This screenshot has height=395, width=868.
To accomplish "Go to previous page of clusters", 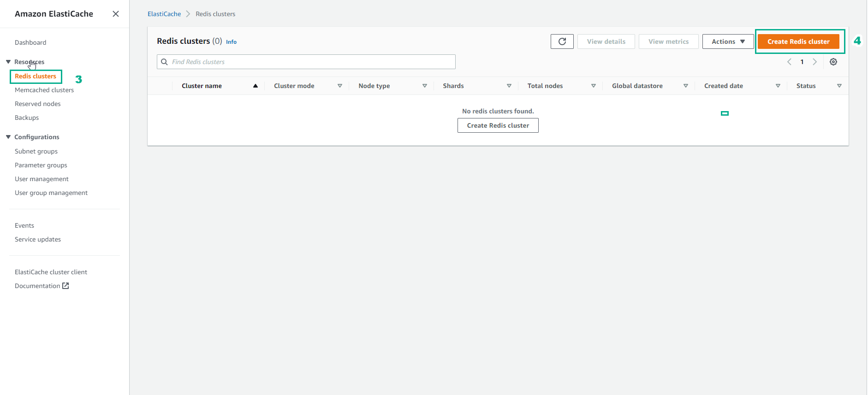I will (789, 62).
